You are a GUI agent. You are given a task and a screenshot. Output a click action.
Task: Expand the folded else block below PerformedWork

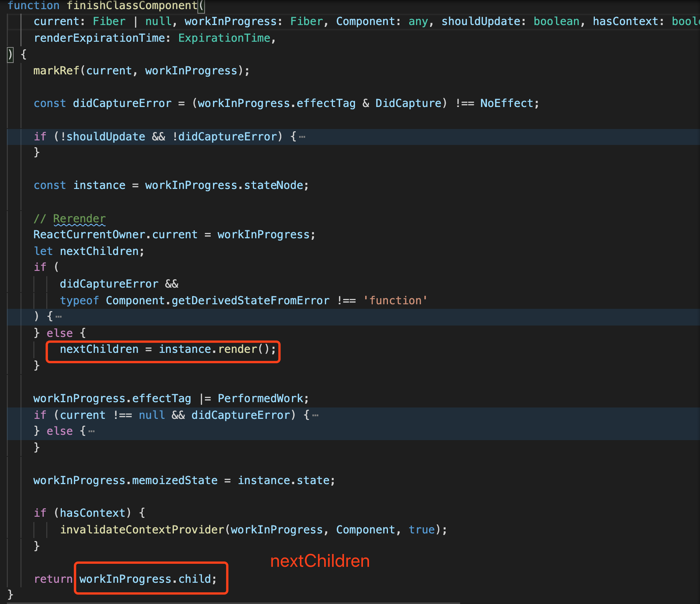pyautogui.click(x=91, y=431)
